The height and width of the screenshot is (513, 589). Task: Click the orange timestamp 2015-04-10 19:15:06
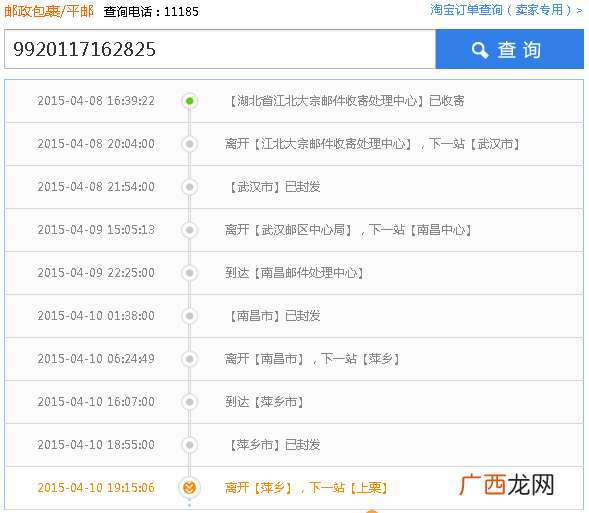click(x=96, y=487)
